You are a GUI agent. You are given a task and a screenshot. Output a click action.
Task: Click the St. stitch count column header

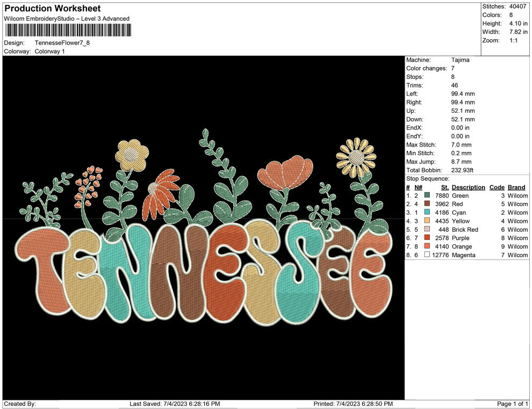pyautogui.click(x=444, y=187)
